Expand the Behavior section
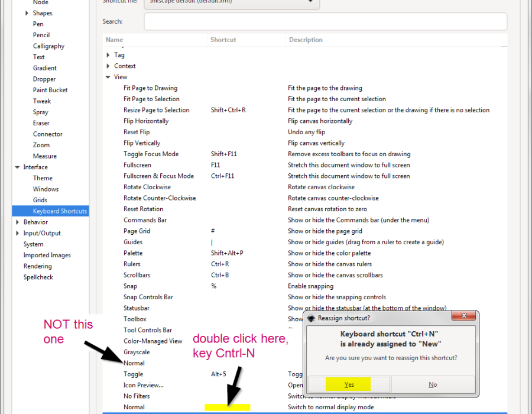Viewport: 532px width, 414px height. pos(17,222)
